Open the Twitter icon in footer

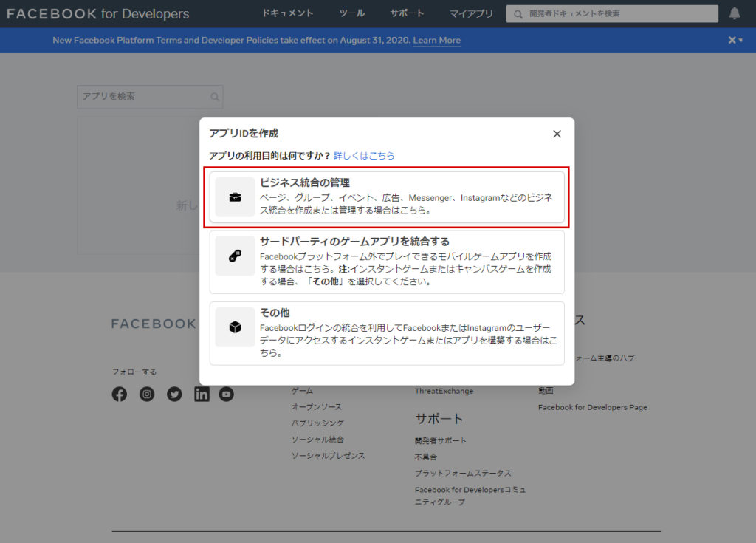click(x=174, y=395)
